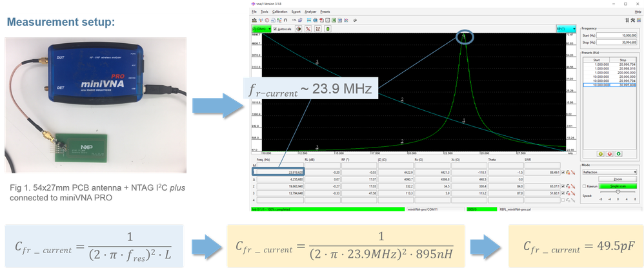644x268 pixels.
Task: Click the marker 2 red line icon
Action: pyautogui.click(x=573, y=186)
